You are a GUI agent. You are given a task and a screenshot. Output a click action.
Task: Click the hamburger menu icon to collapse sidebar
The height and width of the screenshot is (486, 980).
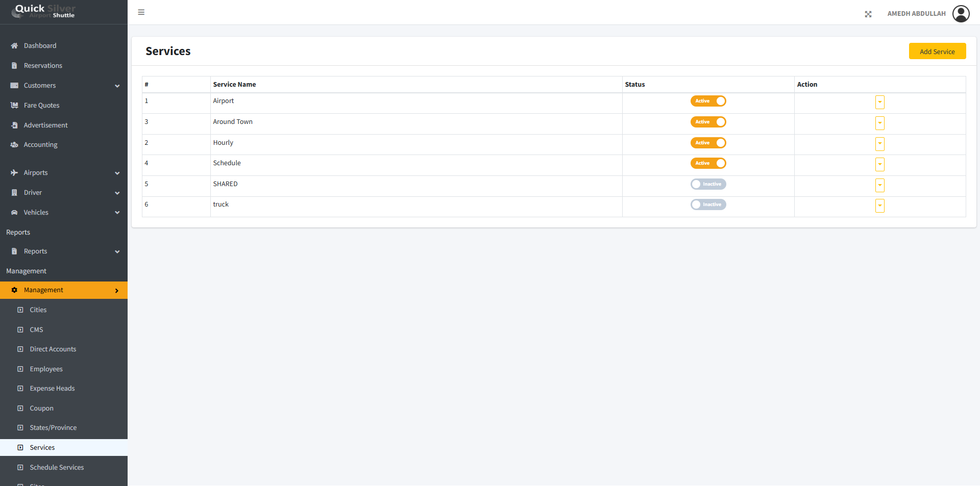point(141,12)
